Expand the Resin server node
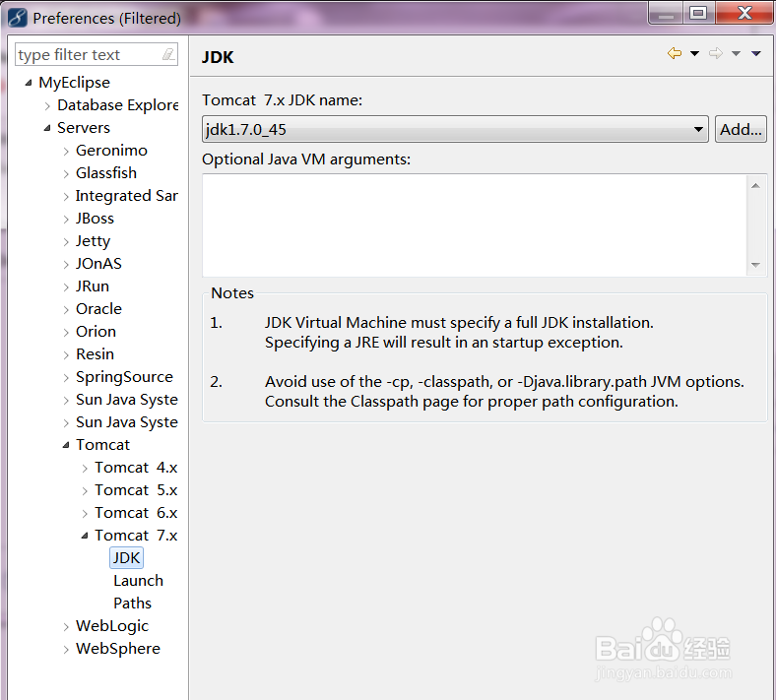This screenshot has height=700, width=776. (x=66, y=355)
